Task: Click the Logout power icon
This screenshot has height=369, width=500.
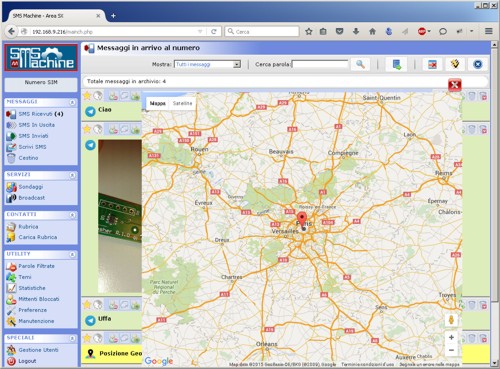Action: point(11,361)
